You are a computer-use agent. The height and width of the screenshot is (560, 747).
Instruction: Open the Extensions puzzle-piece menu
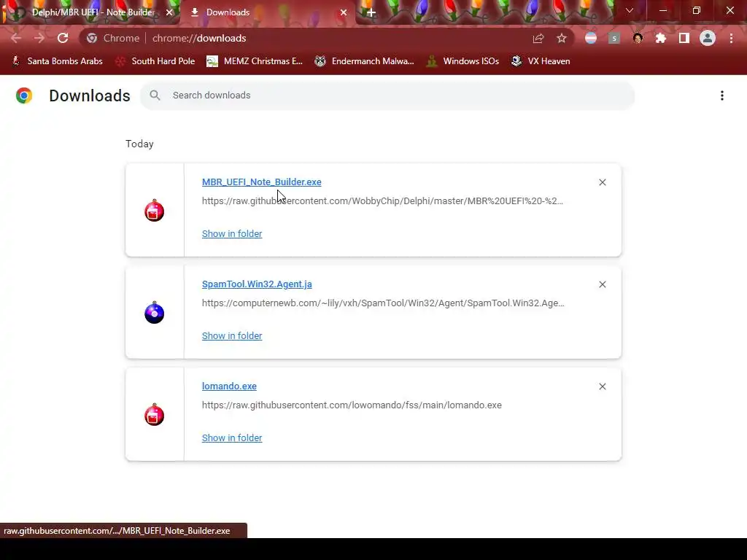pyautogui.click(x=661, y=38)
